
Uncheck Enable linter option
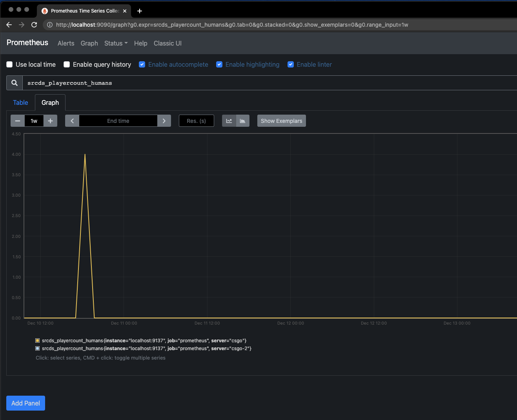[x=291, y=64]
